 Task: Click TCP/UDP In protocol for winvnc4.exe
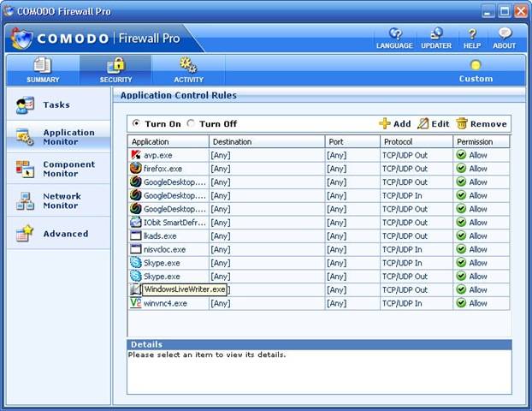(x=402, y=303)
